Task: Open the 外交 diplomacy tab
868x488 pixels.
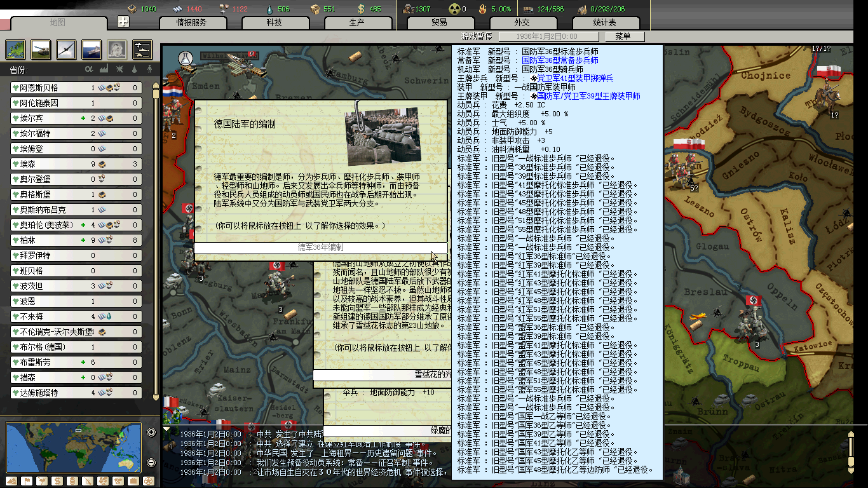Action: (x=522, y=22)
